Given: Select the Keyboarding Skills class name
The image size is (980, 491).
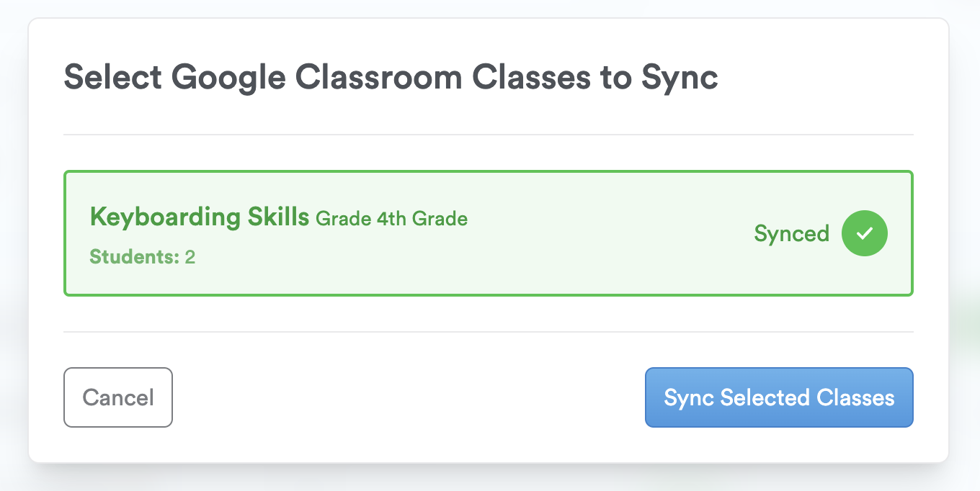Looking at the screenshot, I should pyautogui.click(x=199, y=217).
